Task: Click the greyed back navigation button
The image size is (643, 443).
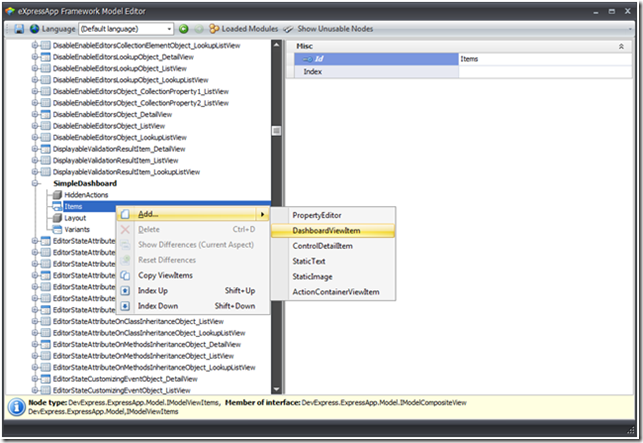Action: [x=199, y=29]
